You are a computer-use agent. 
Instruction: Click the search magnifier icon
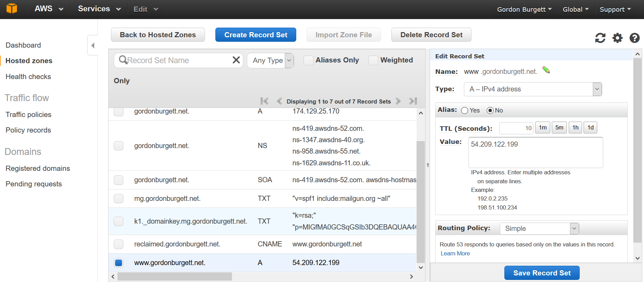pyautogui.click(x=123, y=60)
